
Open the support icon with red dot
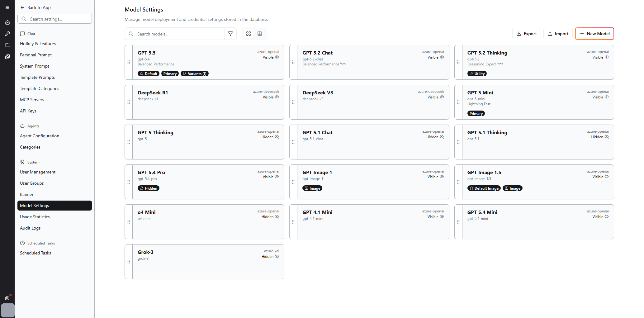(x=7, y=298)
